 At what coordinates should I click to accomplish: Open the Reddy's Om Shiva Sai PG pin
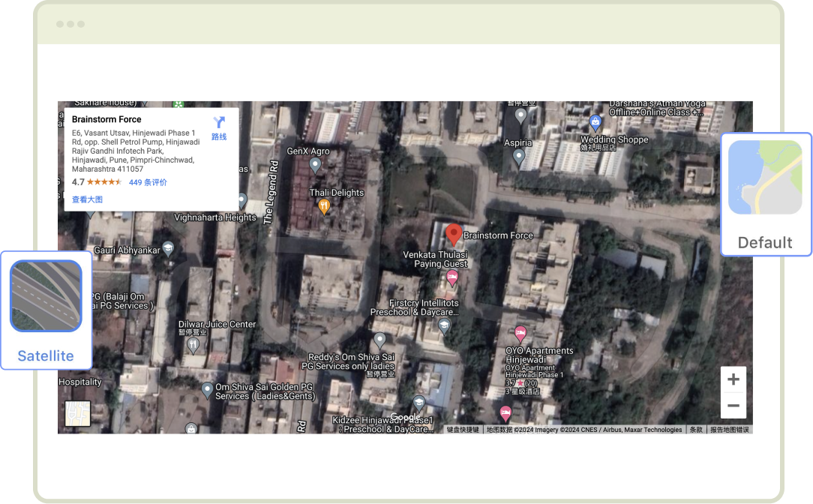click(x=379, y=340)
